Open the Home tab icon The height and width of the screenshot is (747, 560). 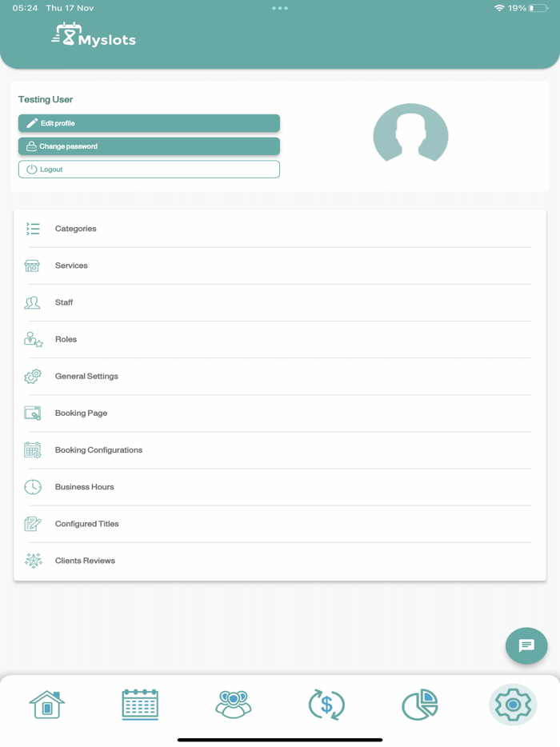(46, 704)
